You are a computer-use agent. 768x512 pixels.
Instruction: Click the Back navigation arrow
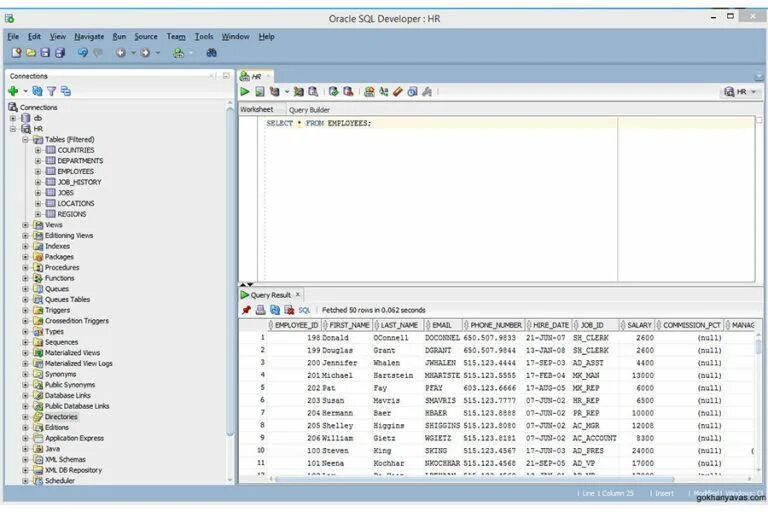[120, 53]
